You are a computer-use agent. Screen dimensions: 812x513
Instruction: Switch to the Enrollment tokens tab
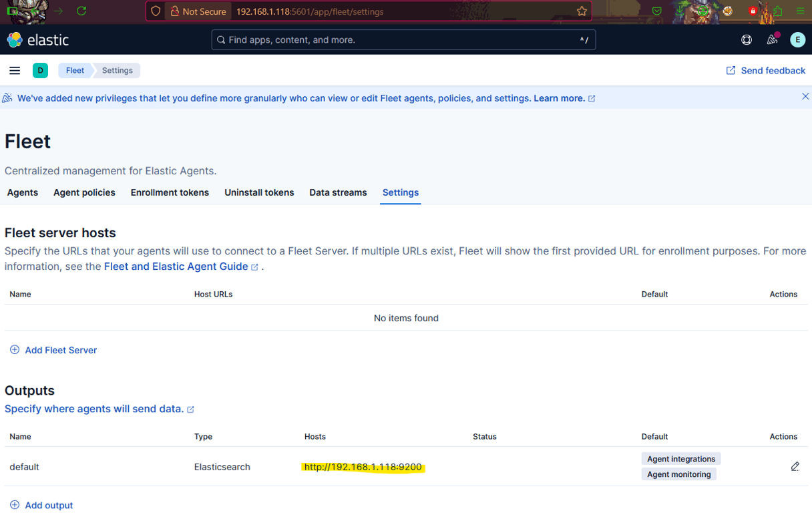click(x=170, y=192)
